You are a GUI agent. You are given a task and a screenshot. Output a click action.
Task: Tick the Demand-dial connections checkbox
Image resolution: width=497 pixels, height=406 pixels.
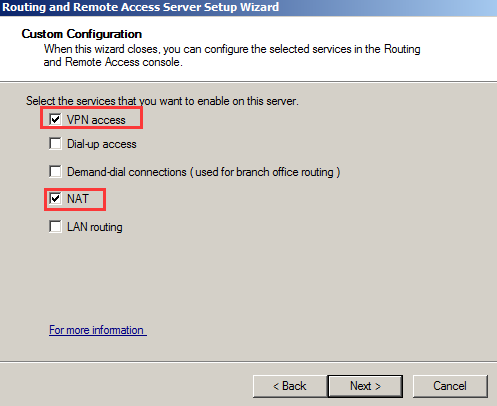point(55,172)
